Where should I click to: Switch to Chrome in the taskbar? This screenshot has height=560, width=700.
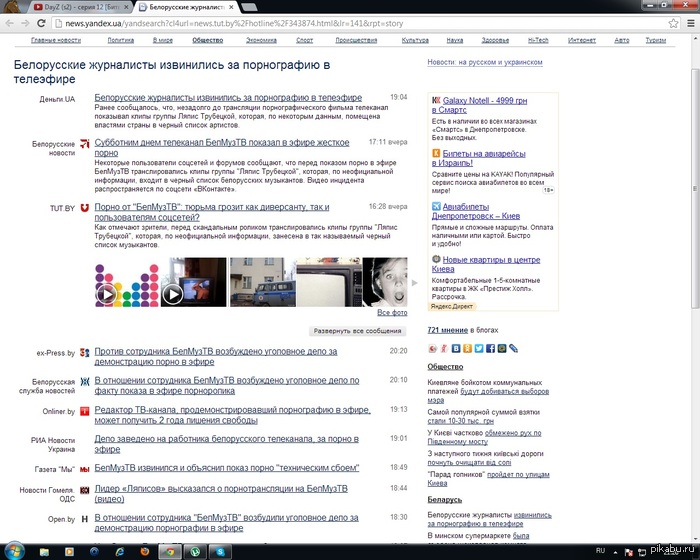pyautogui.click(x=170, y=552)
